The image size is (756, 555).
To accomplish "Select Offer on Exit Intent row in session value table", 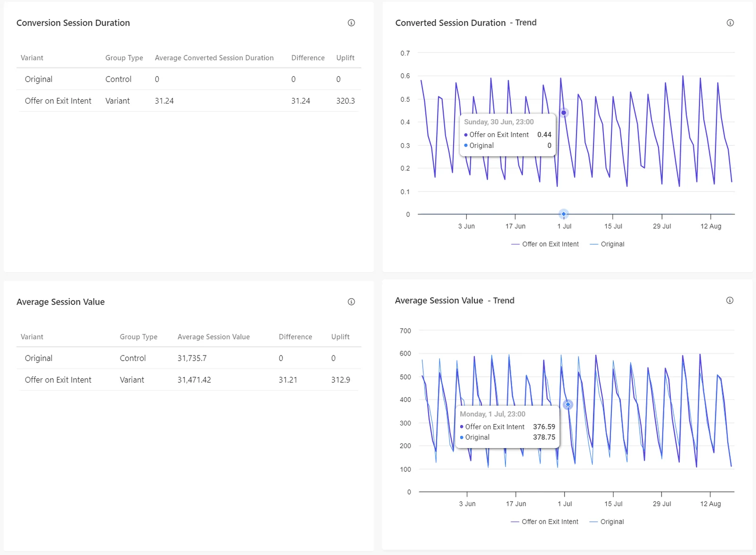I will 189,380.
